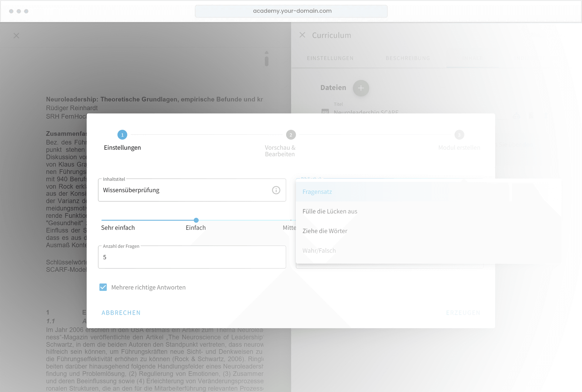Click step 1 Einstellungen circle

coord(122,135)
